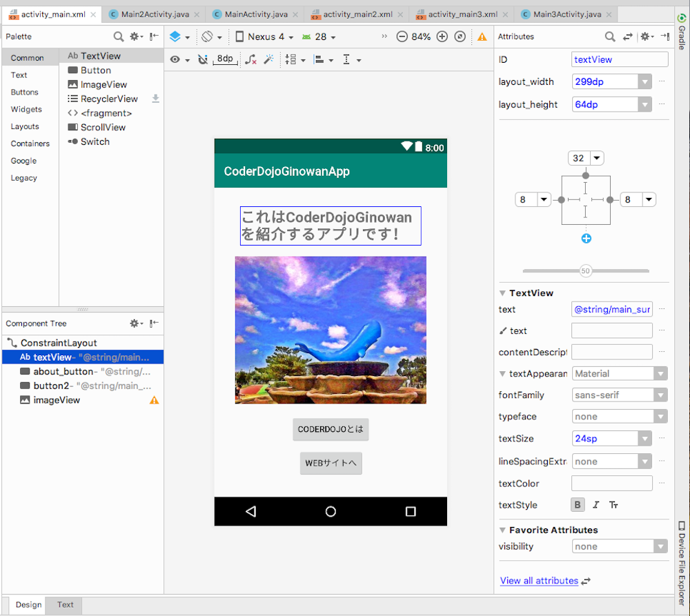Download RecyclerView dependency icon
690x616 pixels.
(155, 99)
